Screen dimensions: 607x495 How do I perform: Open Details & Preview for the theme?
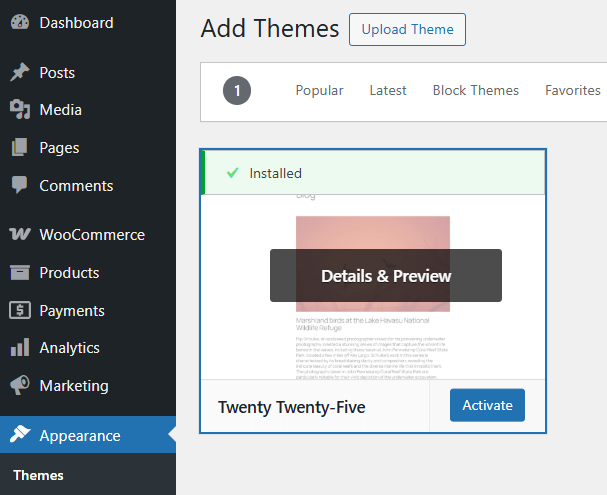386,276
